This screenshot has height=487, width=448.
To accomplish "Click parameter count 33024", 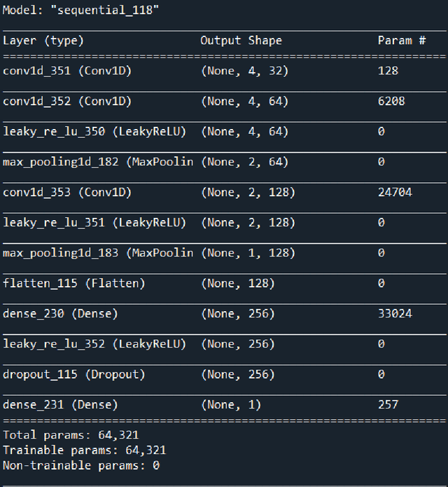I will (x=395, y=313).
